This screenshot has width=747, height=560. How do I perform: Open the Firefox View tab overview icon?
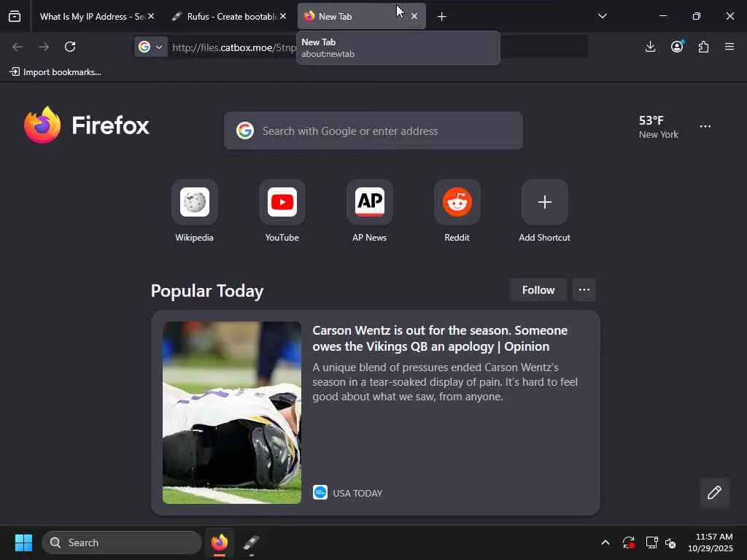tap(15, 16)
